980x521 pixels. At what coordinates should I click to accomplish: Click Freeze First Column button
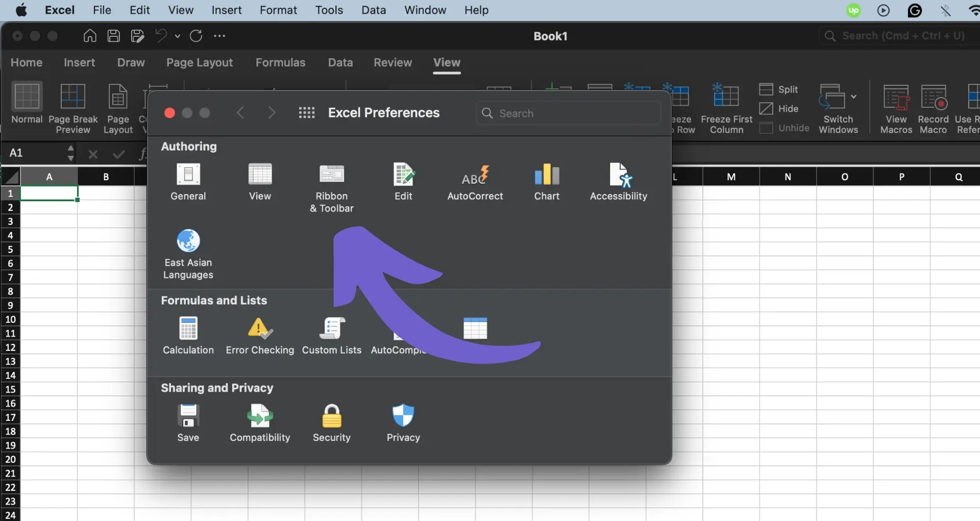tap(726, 109)
